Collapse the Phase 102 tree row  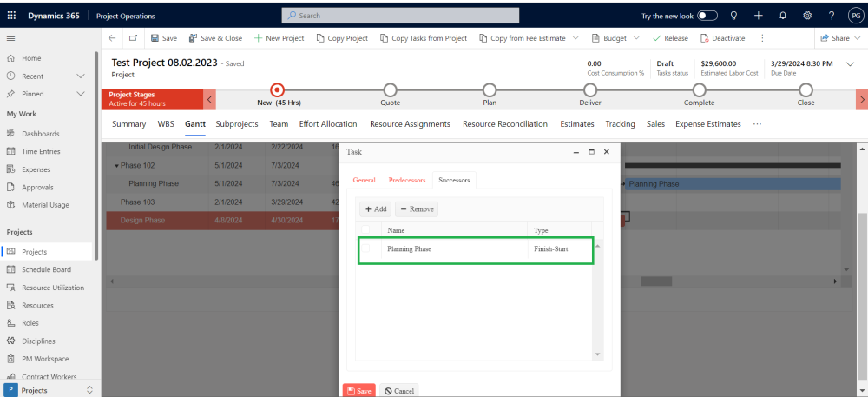click(x=117, y=166)
